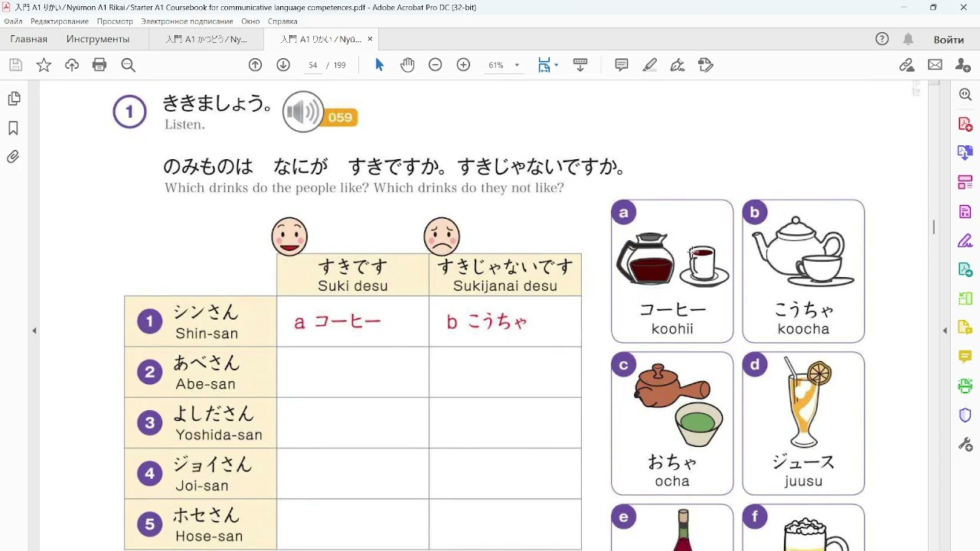Share a link to the file
980x551 pixels.
(907, 65)
